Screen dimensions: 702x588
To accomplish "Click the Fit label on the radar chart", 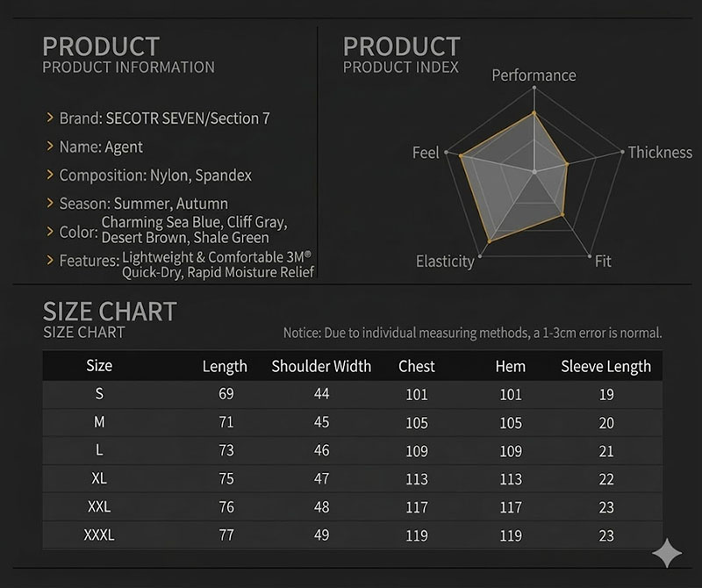I will point(603,262).
